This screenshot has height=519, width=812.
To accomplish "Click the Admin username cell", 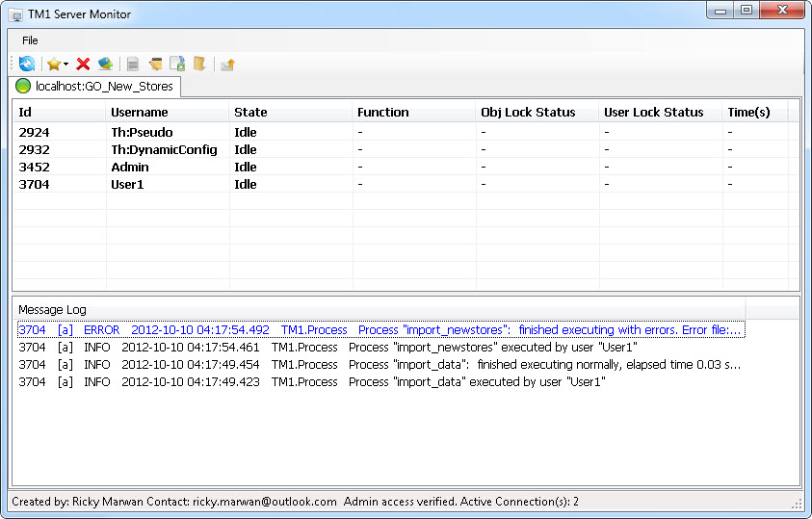I will 130,168.
